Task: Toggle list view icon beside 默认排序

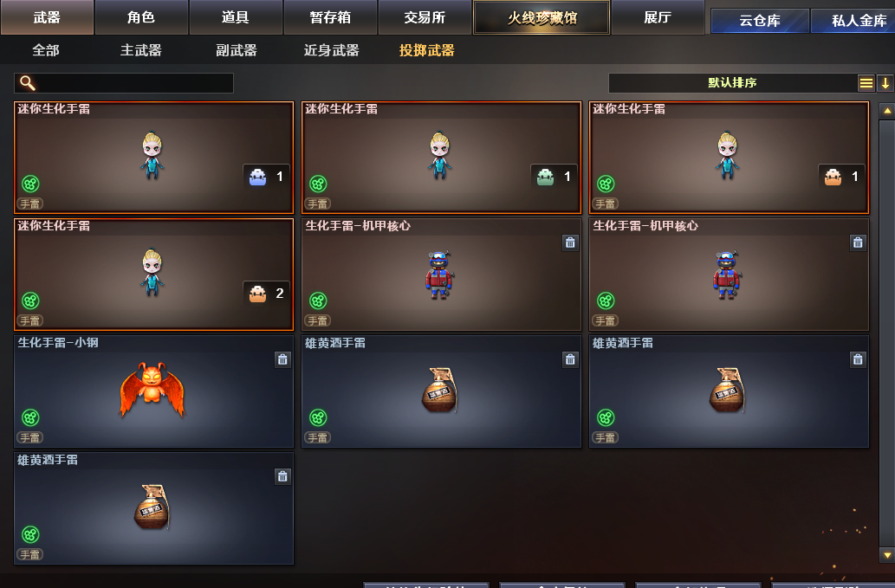Action: point(866,83)
